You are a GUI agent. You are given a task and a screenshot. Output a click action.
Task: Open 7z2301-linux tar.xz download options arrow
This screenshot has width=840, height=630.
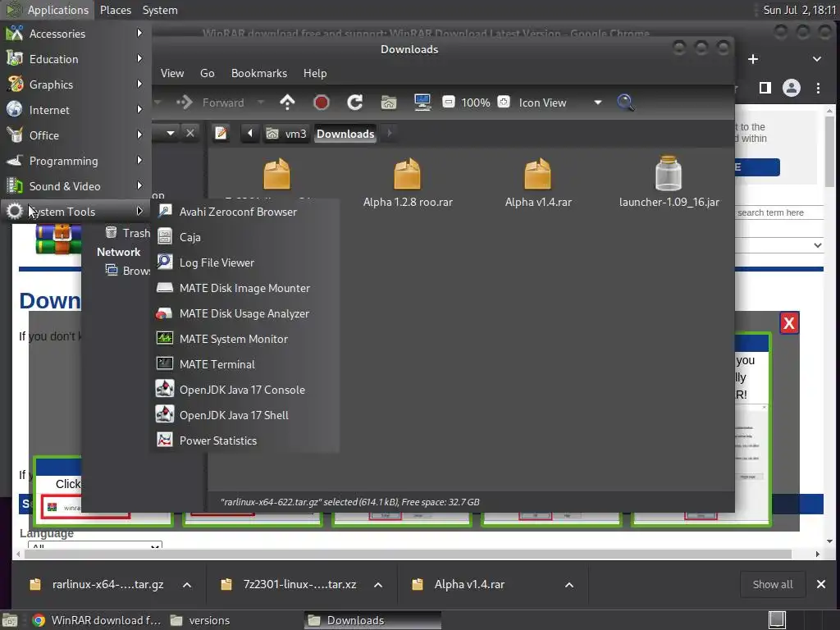coord(378,584)
